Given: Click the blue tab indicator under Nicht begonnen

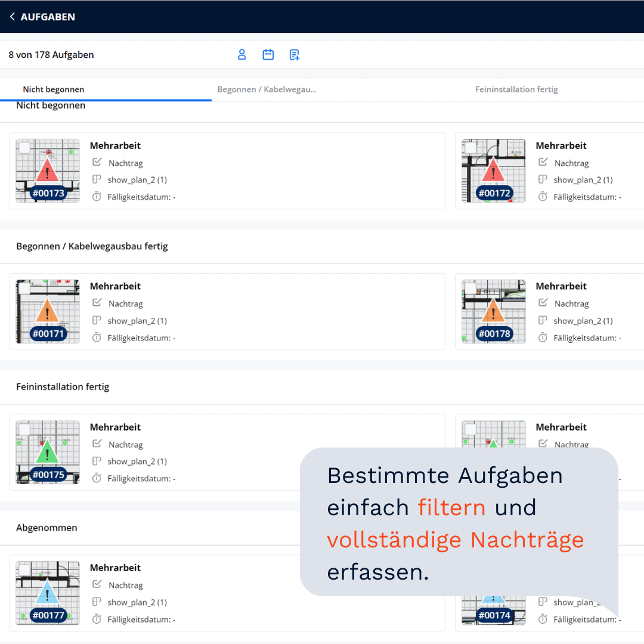Looking at the screenshot, I should (x=106, y=101).
